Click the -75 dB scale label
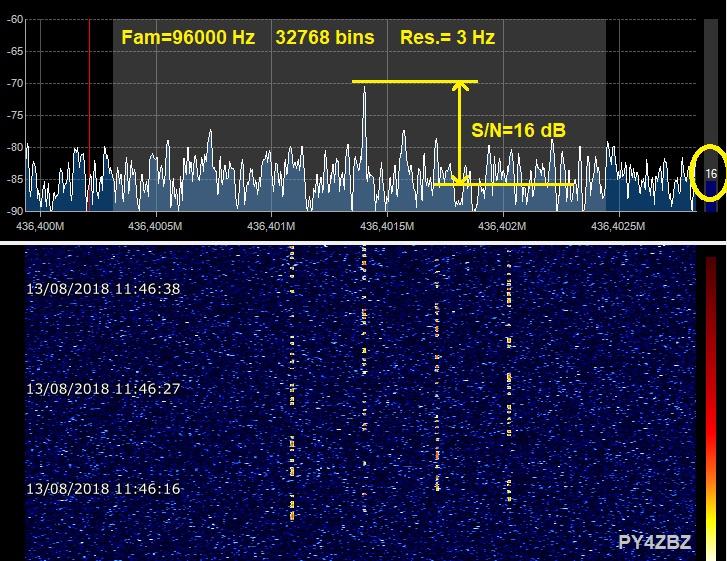The width and height of the screenshot is (727, 561). tap(15, 115)
